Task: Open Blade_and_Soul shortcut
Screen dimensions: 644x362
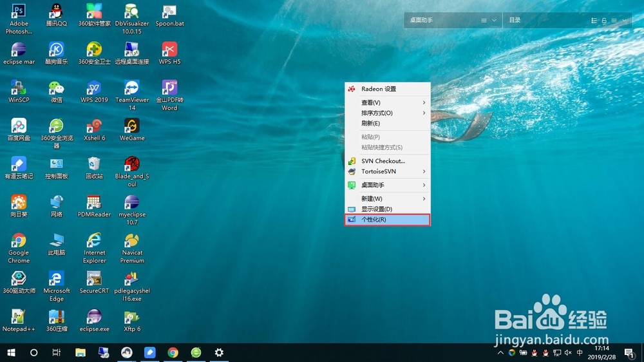Action: pos(132,172)
